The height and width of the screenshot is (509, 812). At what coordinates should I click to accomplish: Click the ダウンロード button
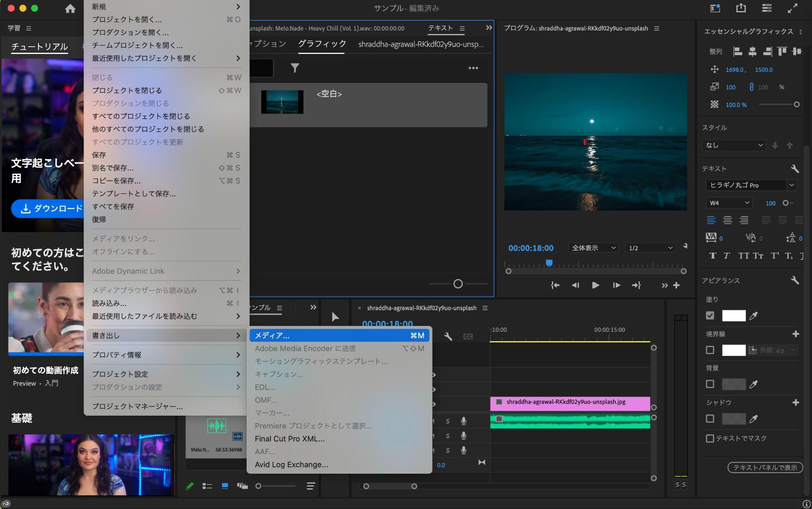coord(48,208)
